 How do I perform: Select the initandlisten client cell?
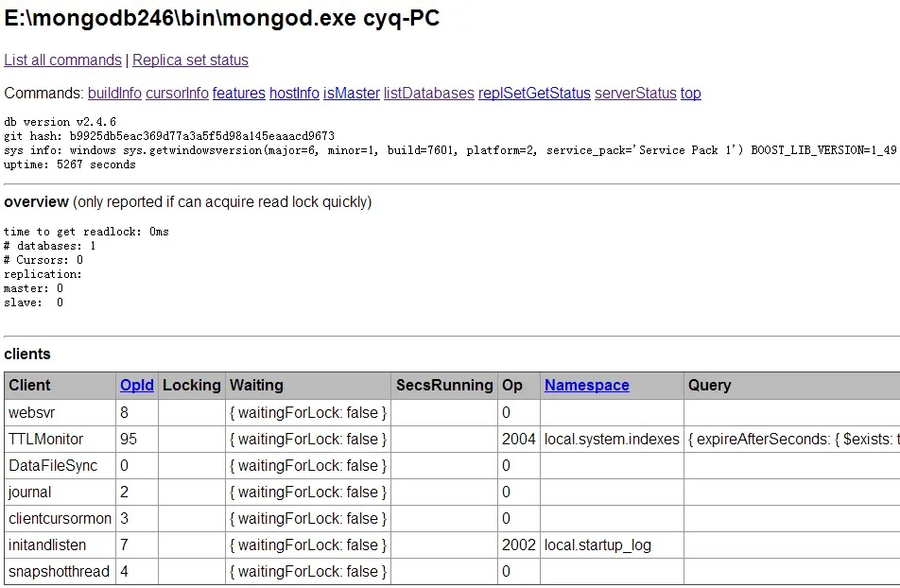47,545
